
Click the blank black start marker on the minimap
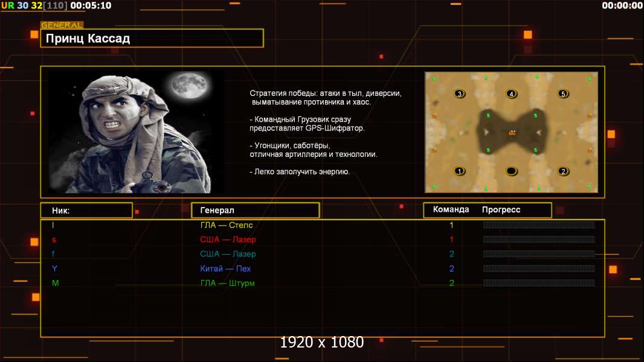tap(511, 171)
